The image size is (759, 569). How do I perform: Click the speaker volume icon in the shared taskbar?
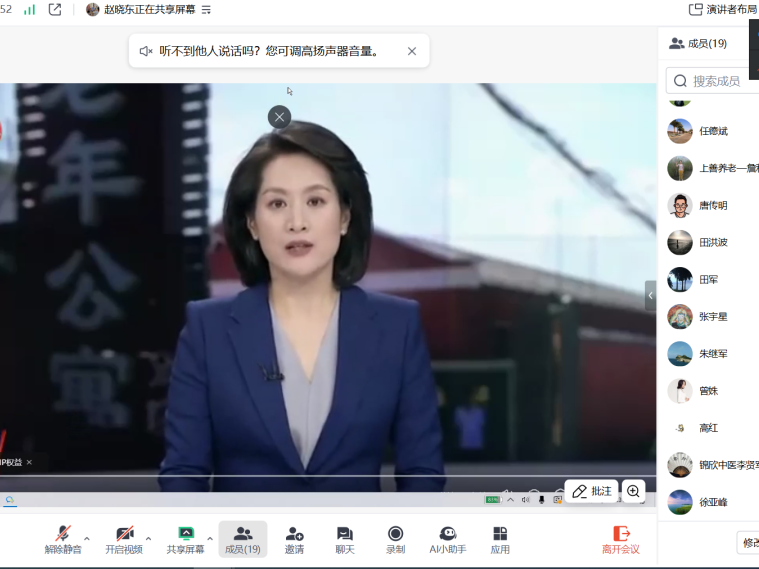click(525, 500)
